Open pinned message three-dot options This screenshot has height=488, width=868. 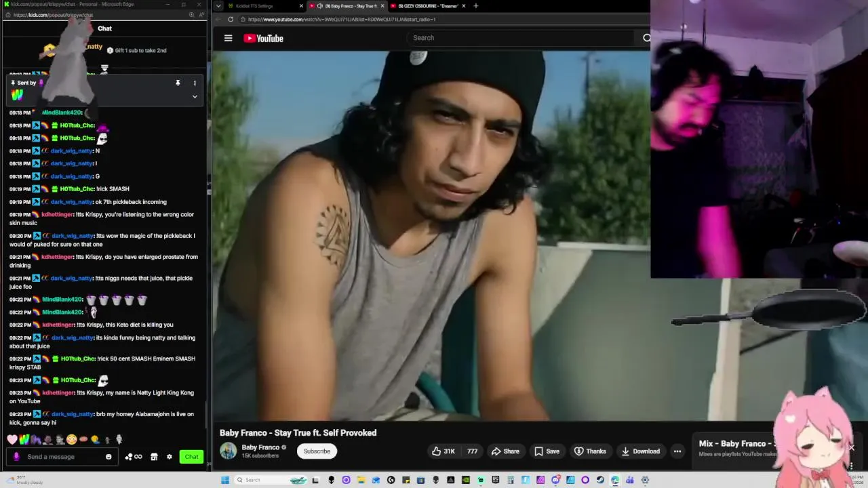(195, 83)
